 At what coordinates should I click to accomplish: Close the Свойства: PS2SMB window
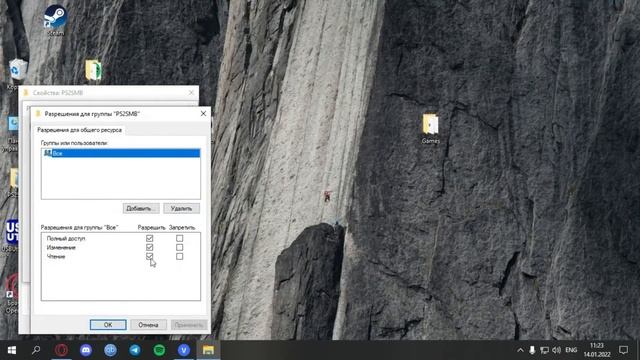(191, 93)
